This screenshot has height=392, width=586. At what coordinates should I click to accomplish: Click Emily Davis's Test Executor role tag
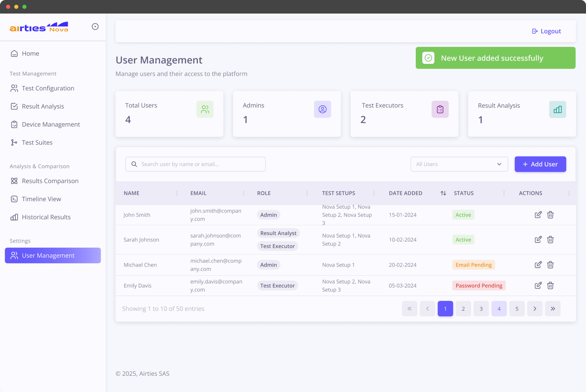[x=277, y=286]
